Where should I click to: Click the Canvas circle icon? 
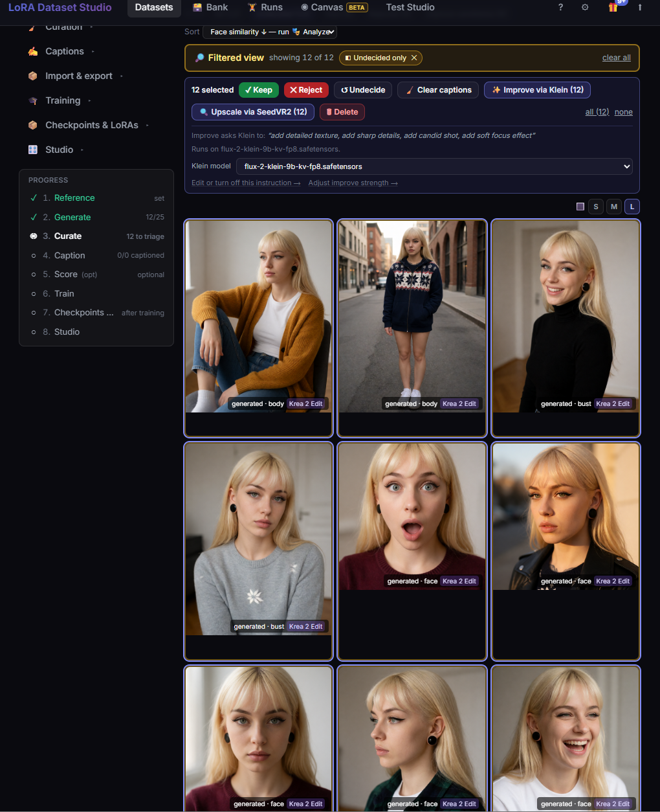[305, 7]
